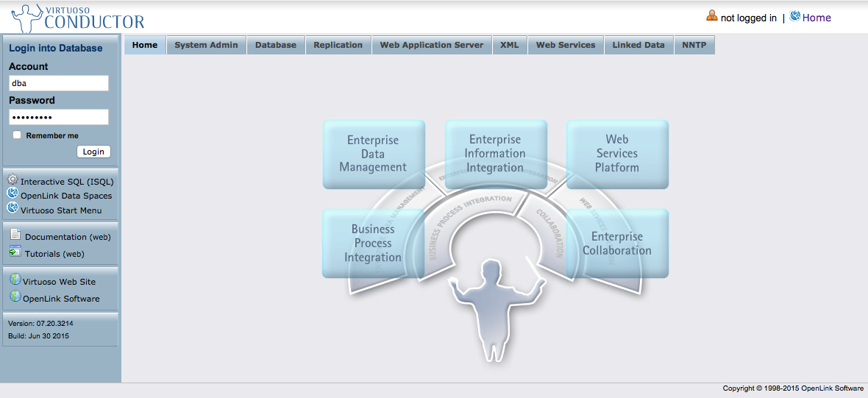Click the Enterprise Data Management tile
The image size is (868, 398).
[374, 154]
